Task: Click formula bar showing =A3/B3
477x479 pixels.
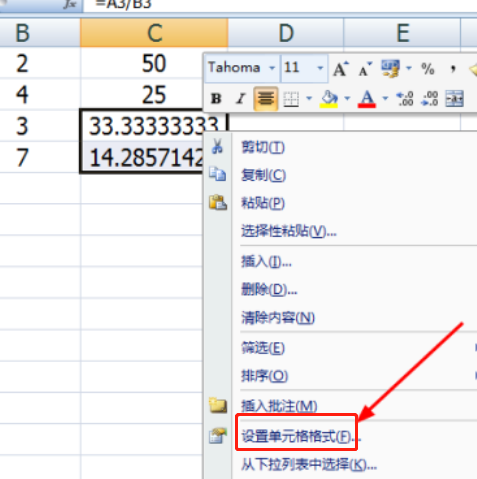Action: 280,5
